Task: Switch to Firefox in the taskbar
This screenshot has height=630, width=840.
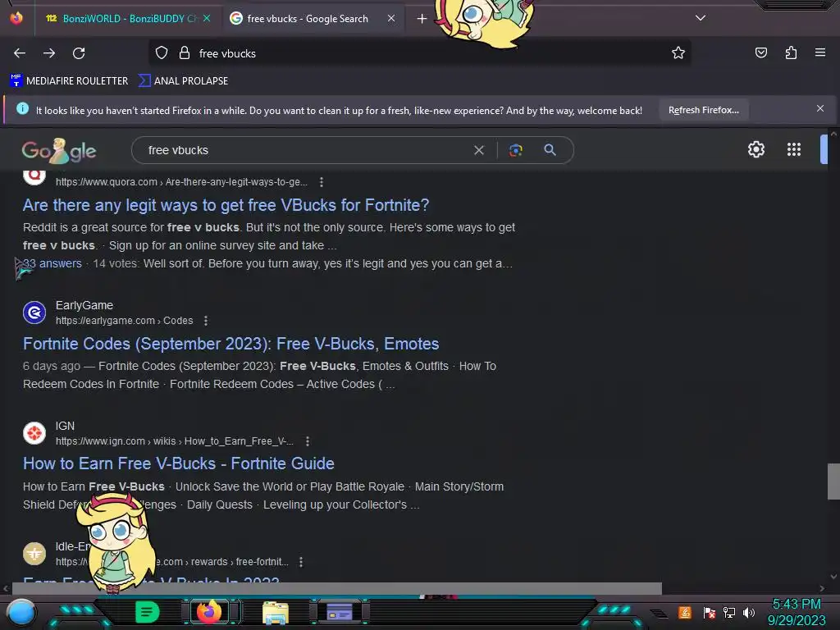Action: click(209, 612)
